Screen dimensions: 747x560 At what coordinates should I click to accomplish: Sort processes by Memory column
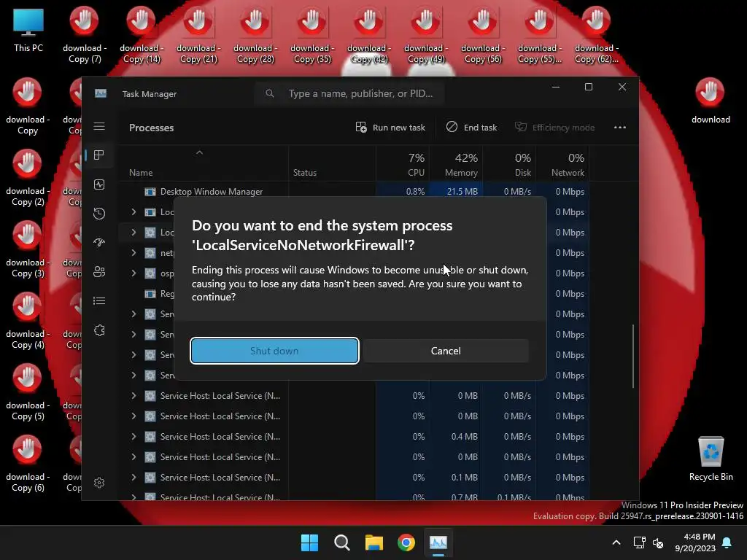pos(457,165)
